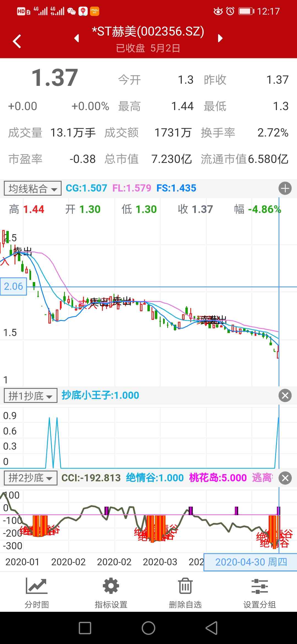The height and width of the screenshot is (644, 297).
Task: Tap the 成交额 1731万 value
Action: 173,133
